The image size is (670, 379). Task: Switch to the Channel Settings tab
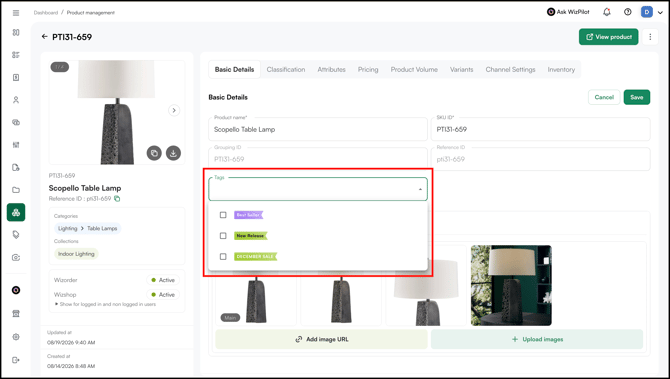click(x=510, y=69)
